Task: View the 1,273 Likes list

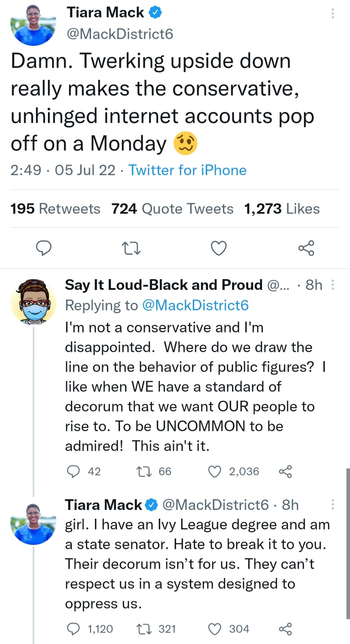Action: pyautogui.click(x=282, y=209)
